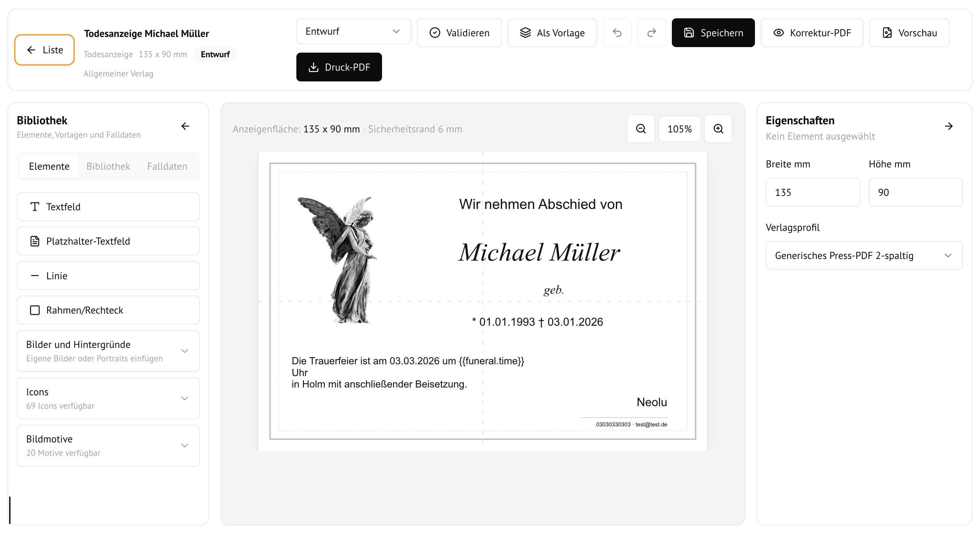980x533 pixels.
Task: Select the 'Die Trauerfeier ist am' text block
Action: click(x=408, y=372)
